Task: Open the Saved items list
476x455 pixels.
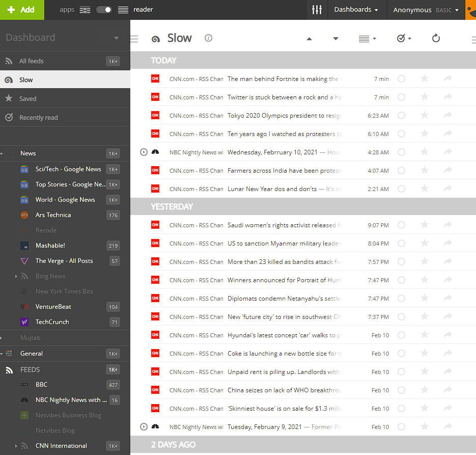Action: click(65, 99)
